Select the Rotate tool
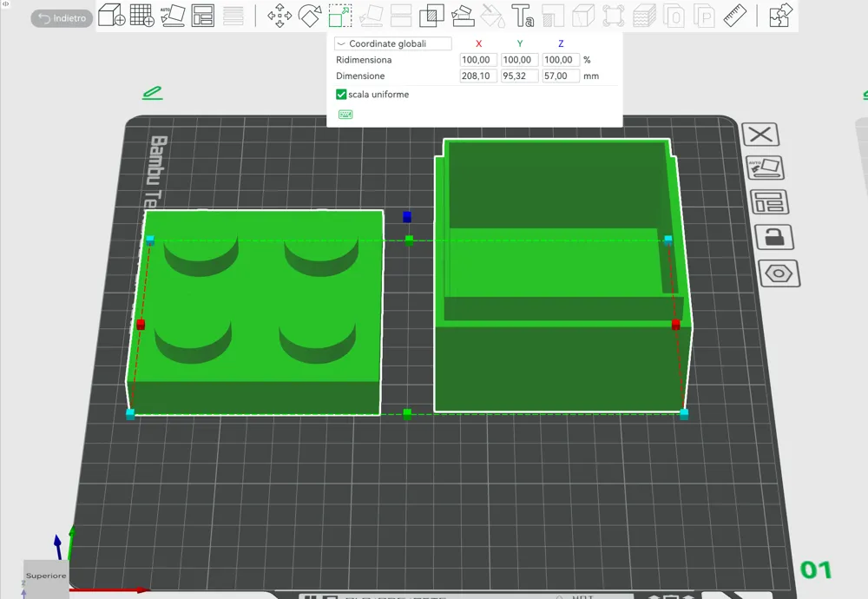 [310, 16]
